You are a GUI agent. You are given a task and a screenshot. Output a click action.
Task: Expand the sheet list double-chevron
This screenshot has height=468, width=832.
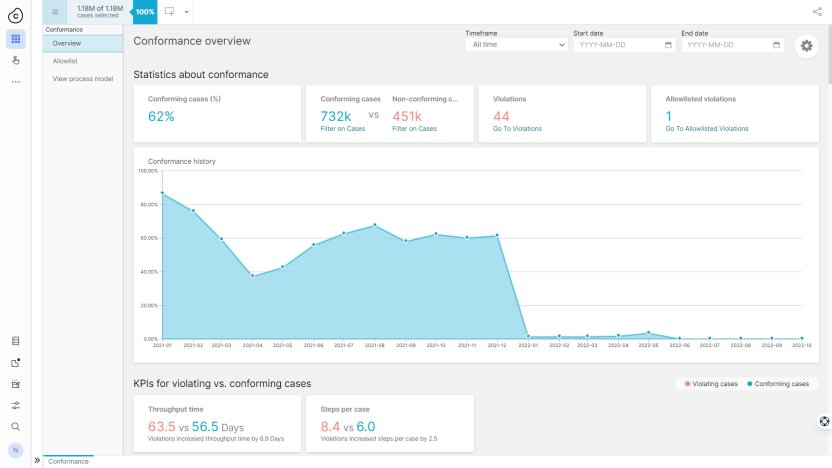click(x=37, y=461)
